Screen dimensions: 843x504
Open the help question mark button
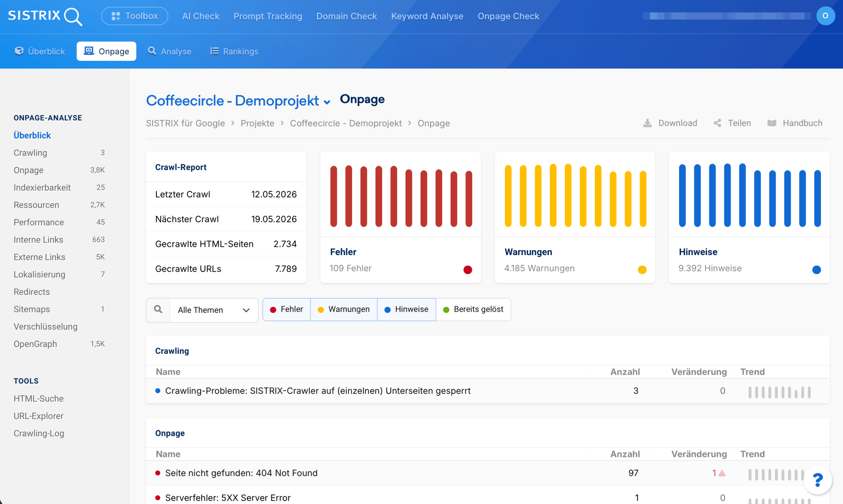point(818,480)
